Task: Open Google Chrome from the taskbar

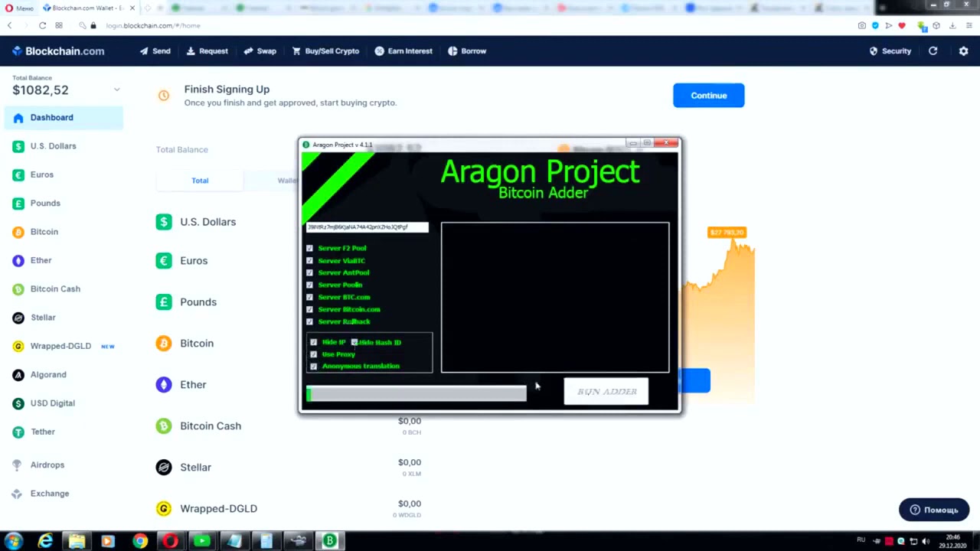Action: (x=139, y=541)
